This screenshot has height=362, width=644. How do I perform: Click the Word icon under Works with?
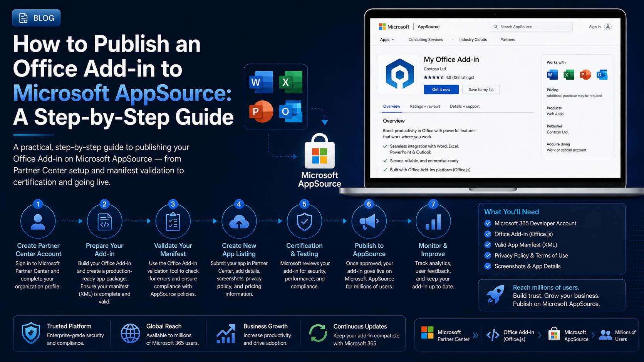tap(552, 75)
